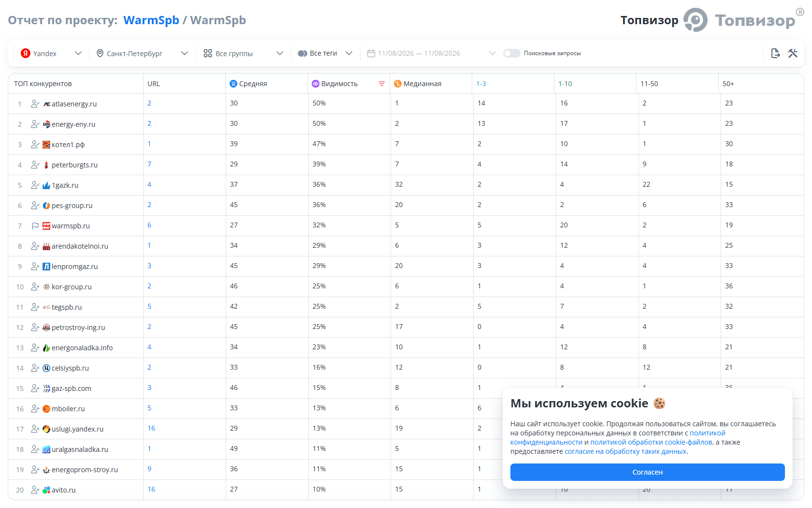This screenshot has width=812, height=508.
Task: Click the Средняя column icon
Action: coord(233,84)
